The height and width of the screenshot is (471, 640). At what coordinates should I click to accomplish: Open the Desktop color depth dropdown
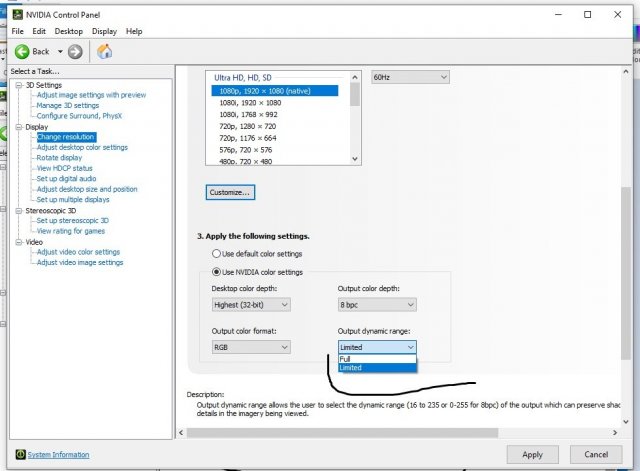click(250, 304)
